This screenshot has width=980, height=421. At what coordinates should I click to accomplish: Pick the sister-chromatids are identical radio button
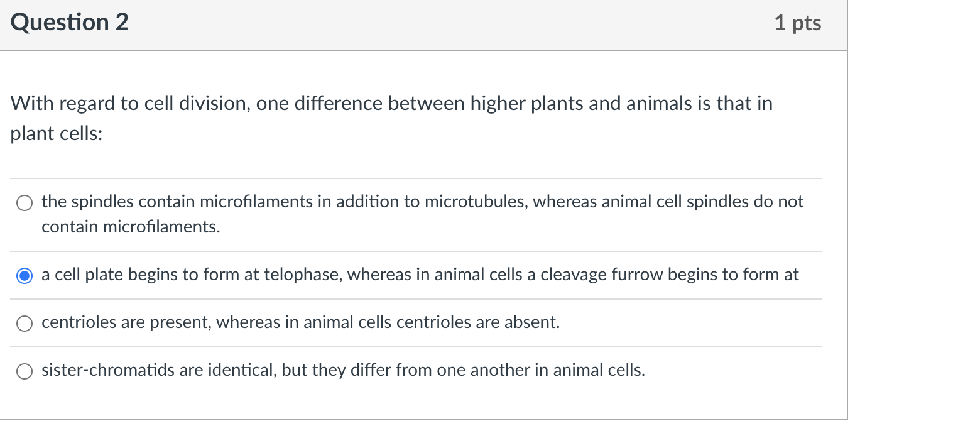tap(24, 371)
